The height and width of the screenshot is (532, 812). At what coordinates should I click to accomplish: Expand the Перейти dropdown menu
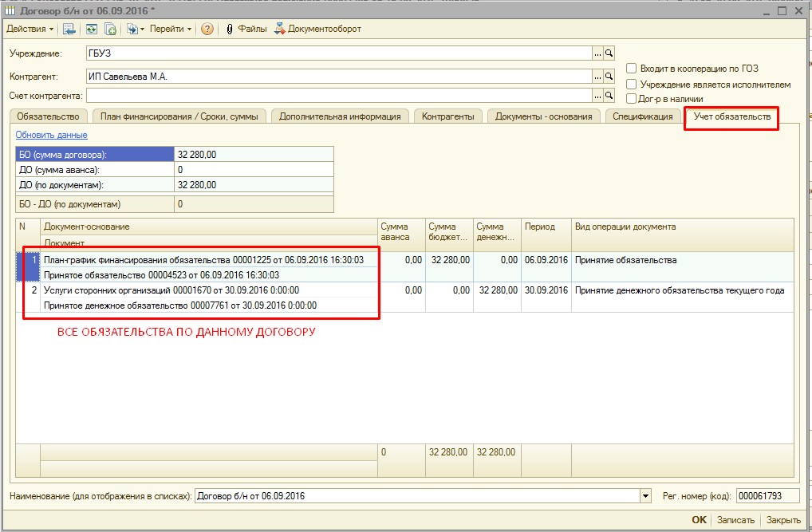171,29
